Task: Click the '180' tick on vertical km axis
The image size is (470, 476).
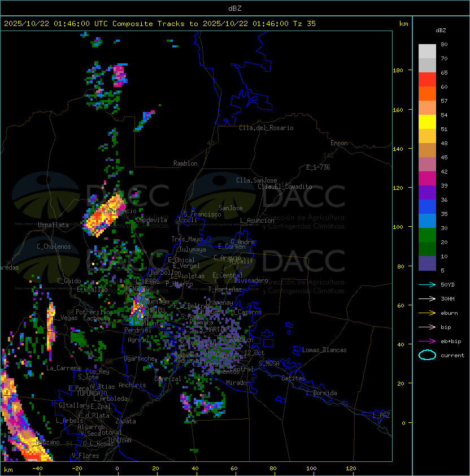Action: point(398,71)
